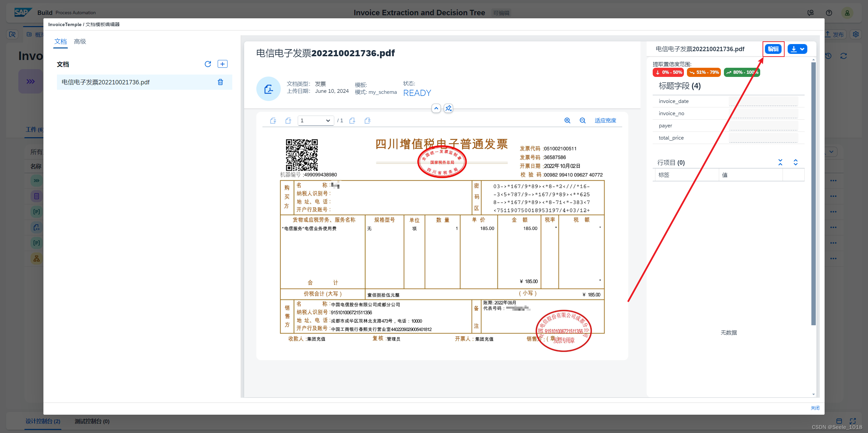Refresh the document list
The width and height of the screenshot is (868, 433).
point(208,64)
